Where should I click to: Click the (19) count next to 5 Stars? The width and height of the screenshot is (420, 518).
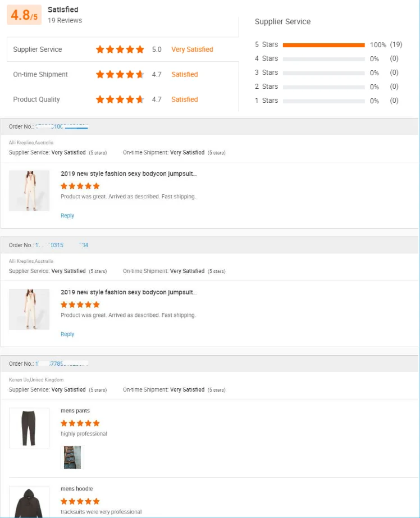(396, 44)
